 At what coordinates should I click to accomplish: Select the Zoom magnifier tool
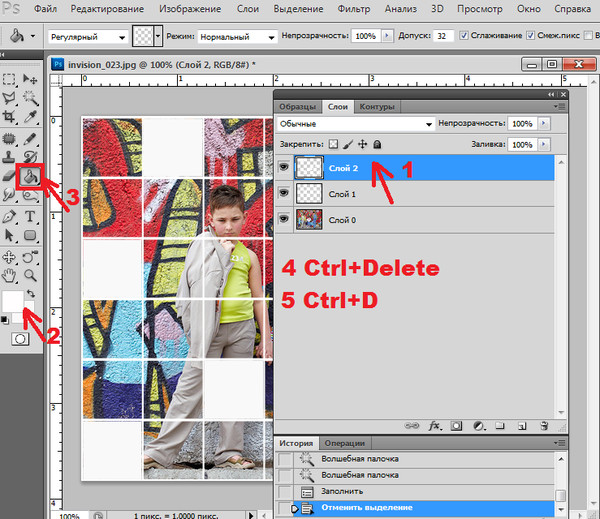point(30,275)
